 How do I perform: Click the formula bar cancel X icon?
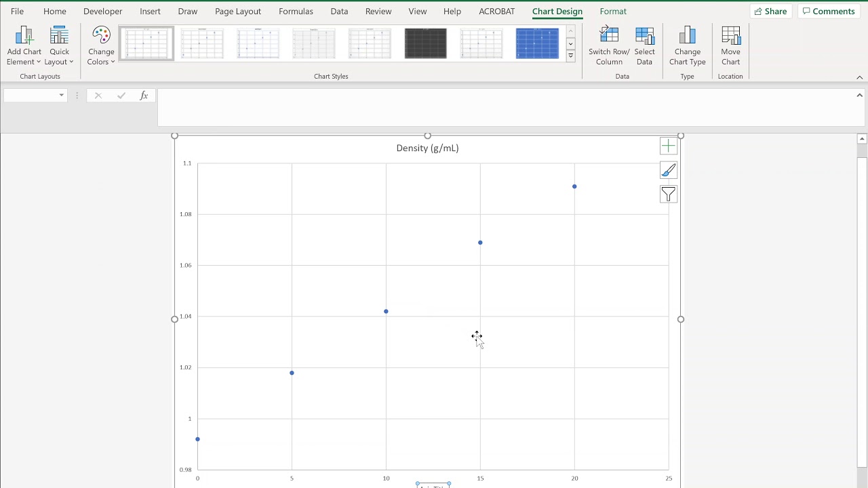click(98, 96)
